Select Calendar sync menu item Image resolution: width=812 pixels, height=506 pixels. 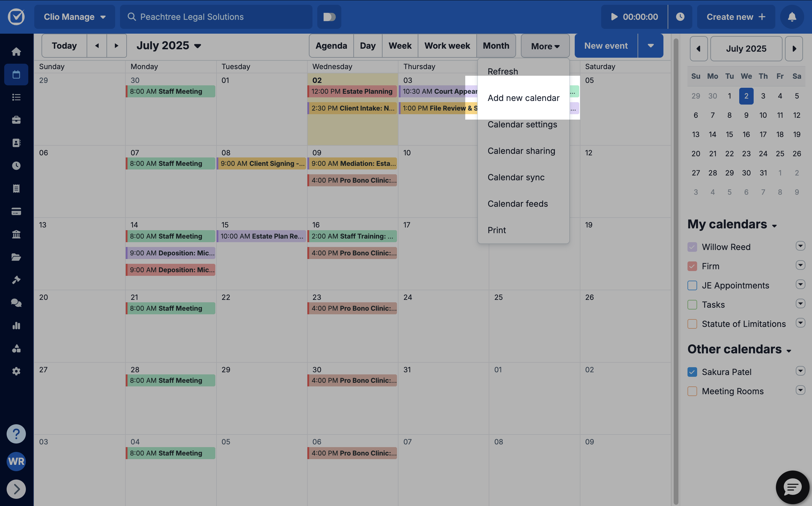pyautogui.click(x=523, y=177)
